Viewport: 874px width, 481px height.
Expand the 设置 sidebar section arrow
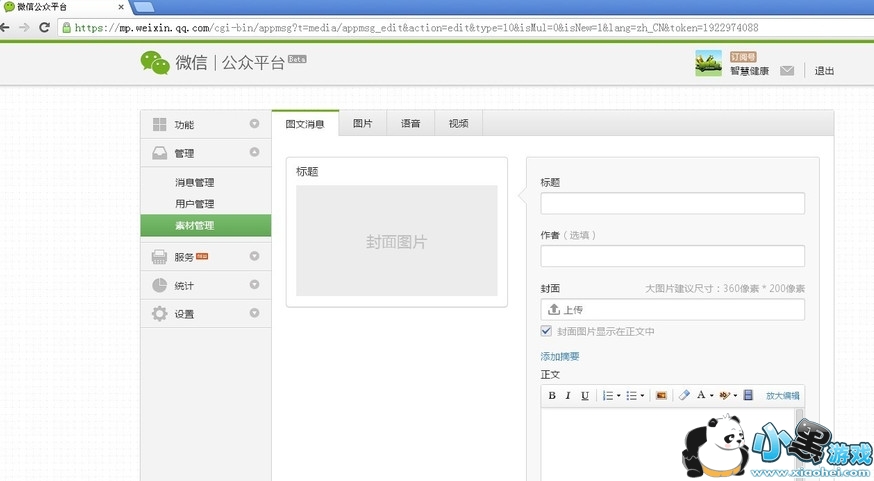click(254, 313)
